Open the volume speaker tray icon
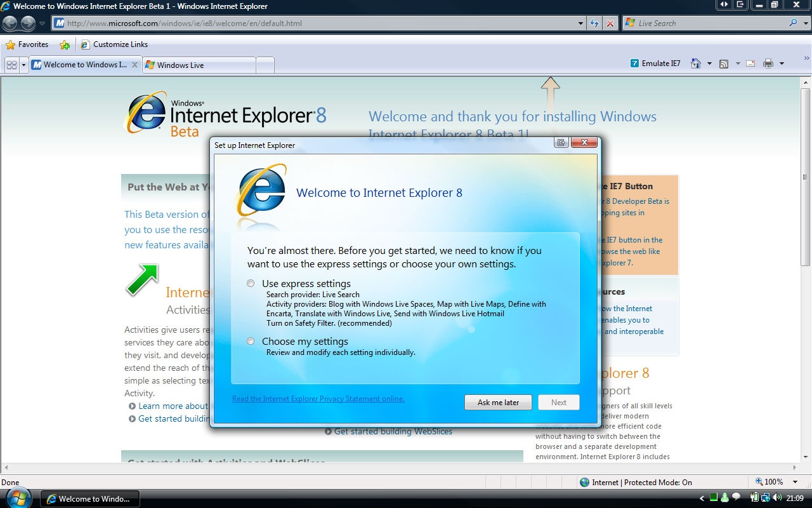 (x=777, y=498)
